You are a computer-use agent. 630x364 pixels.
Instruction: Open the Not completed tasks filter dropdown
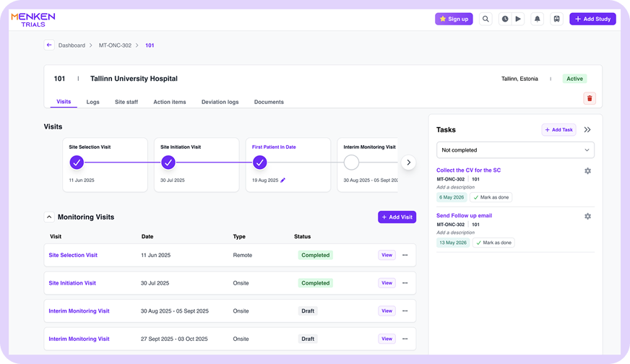(x=515, y=149)
